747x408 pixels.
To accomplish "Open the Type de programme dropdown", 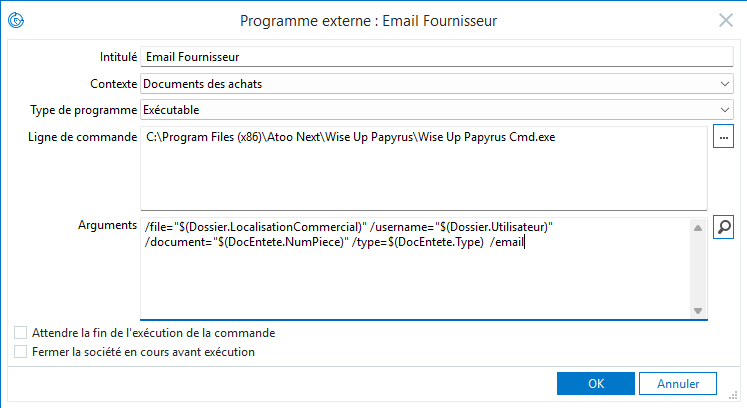I will (725, 109).
